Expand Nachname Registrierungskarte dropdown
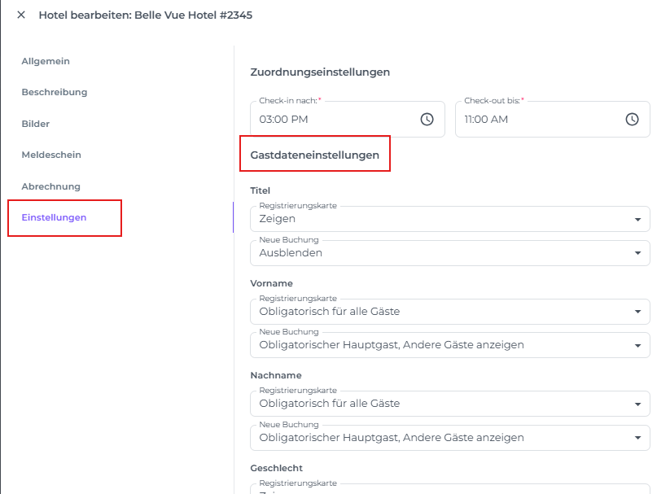This screenshot has height=494, width=670. (440, 403)
